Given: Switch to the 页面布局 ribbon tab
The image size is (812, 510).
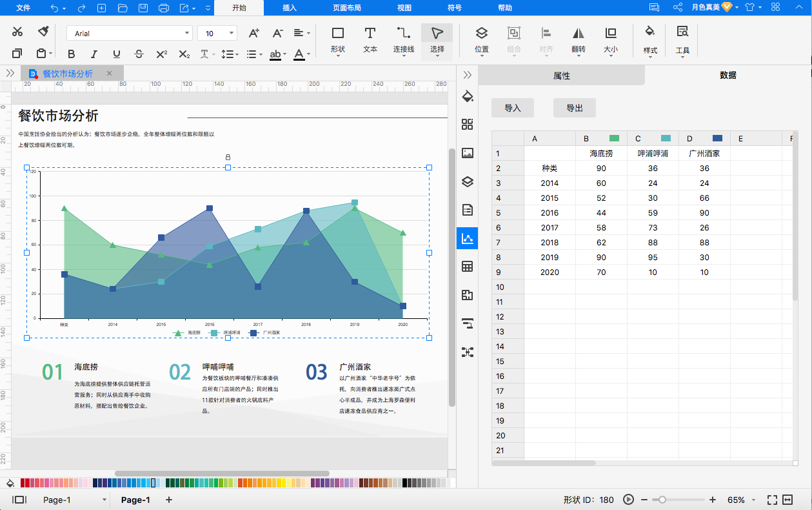Looking at the screenshot, I should click(347, 8).
